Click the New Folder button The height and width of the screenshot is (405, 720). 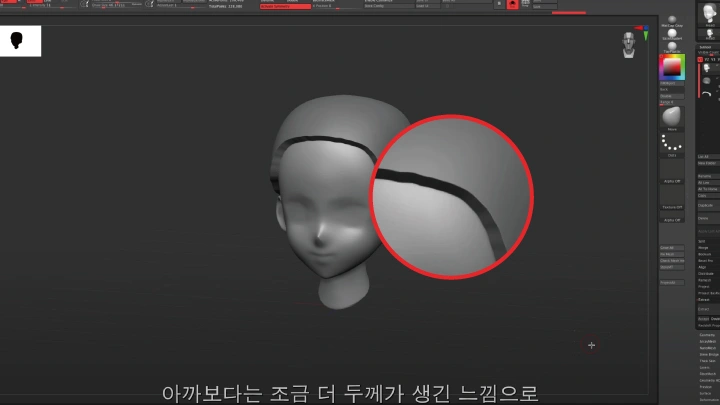pyautogui.click(x=708, y=163)
